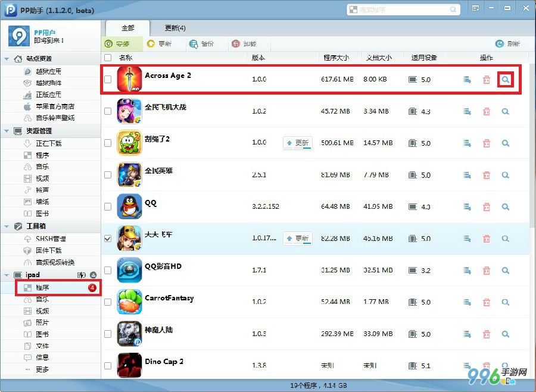Click the Dino Cap 2 app icon
Viewport: 536px width, 392px height.
(129, 365)
